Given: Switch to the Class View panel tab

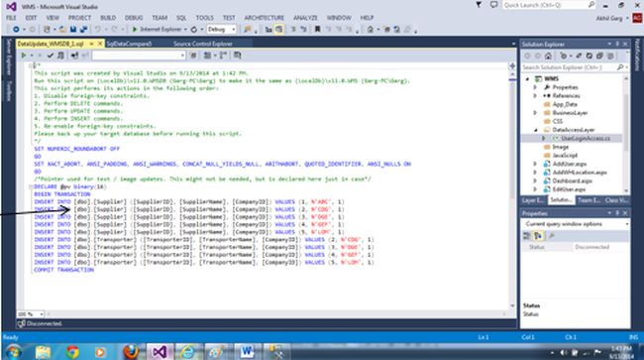Looking at the screenshot, I should (616, 200).
